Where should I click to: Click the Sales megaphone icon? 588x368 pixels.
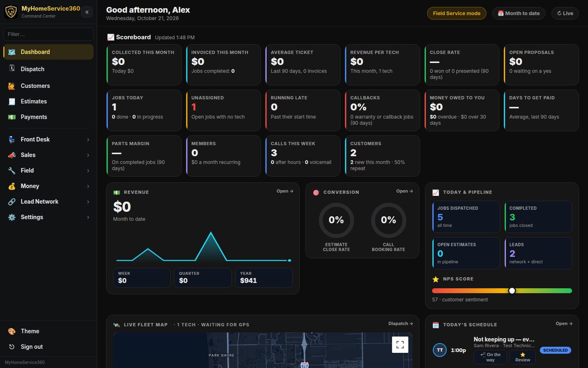click(12, 155)
